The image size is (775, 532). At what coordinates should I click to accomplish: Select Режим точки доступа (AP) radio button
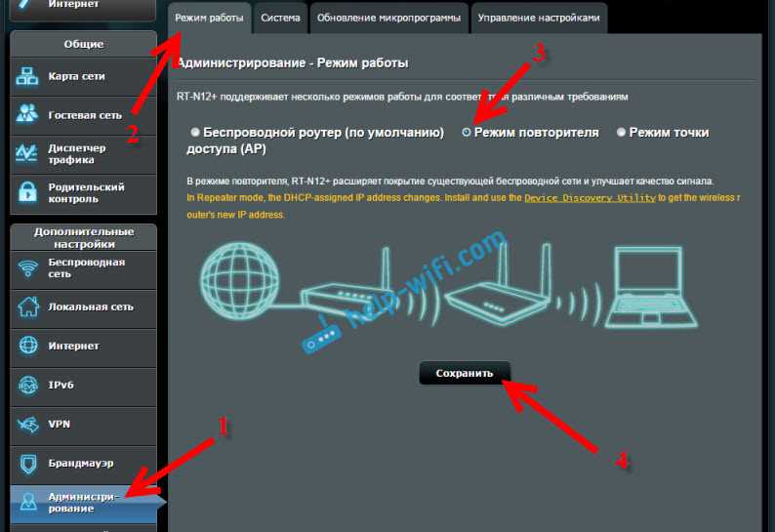pos(622,132)
